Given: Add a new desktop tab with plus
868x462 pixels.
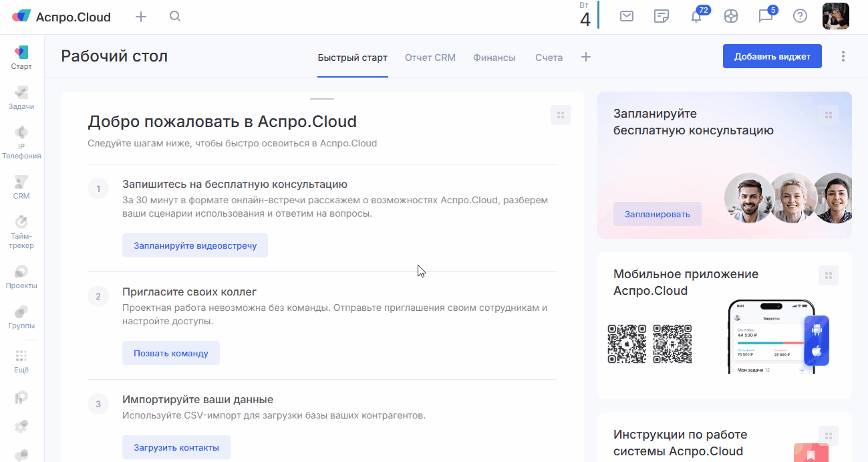Looking at the screenshot, I should tap(586, 57).
